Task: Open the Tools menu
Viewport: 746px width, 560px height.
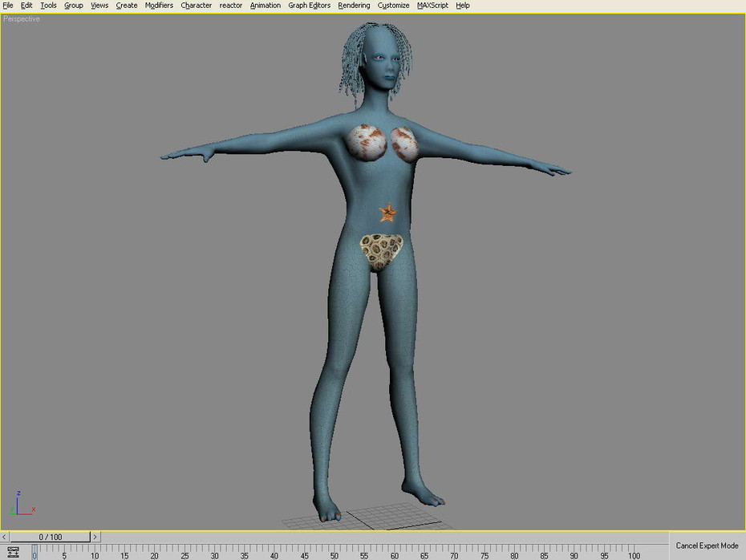Action: tap(48, 6)
